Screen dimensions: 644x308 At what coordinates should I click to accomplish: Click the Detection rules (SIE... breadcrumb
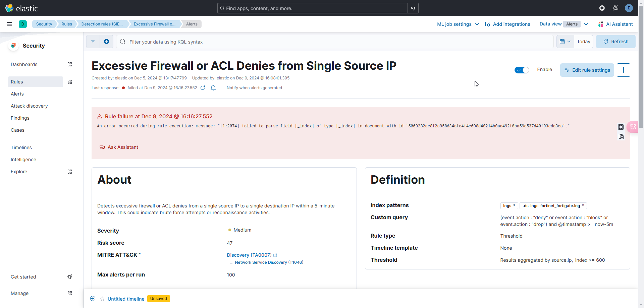pyautogui.click(x=102, y=24)
